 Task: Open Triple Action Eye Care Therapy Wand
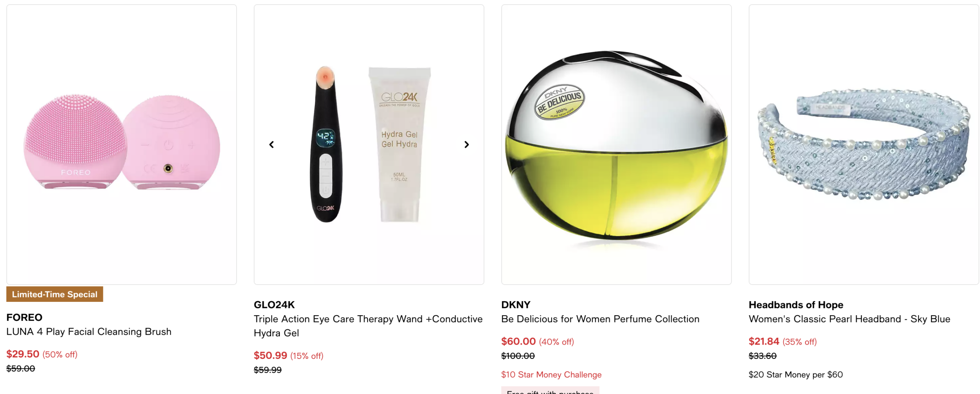[368, 326]
